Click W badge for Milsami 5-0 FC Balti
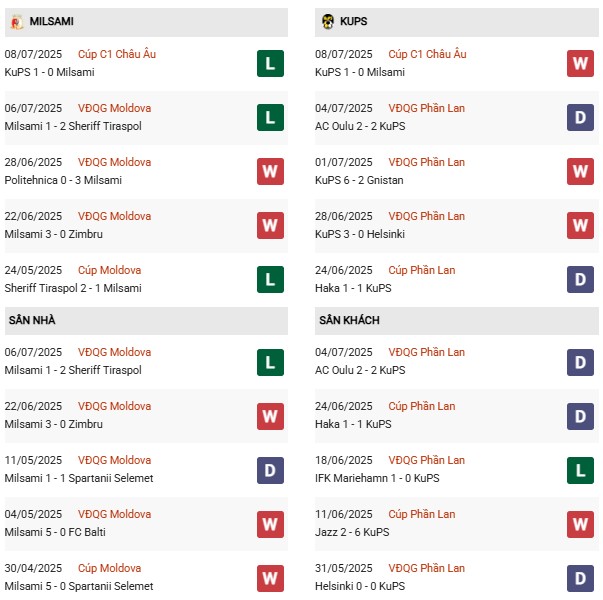Viewport: 603px width, 600px height. click(270, 524)
